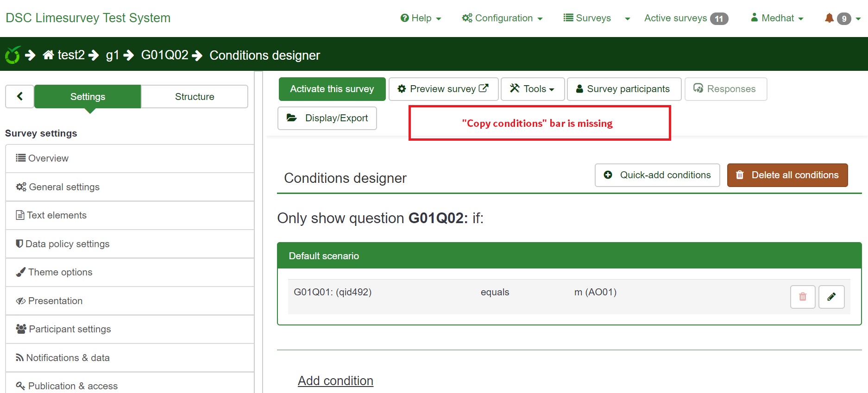Click Quick-add conditions button
Image resolution: width=868 pixels, height=393 pixels.
657,175
